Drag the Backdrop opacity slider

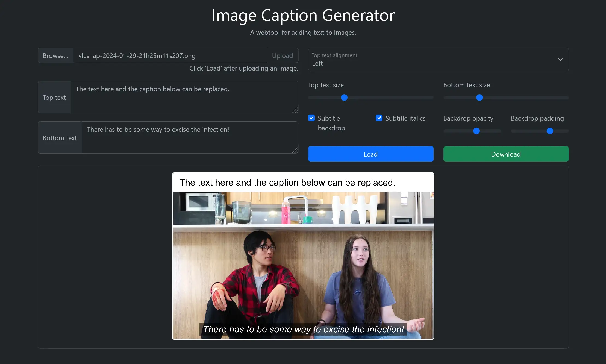(476, 131)
